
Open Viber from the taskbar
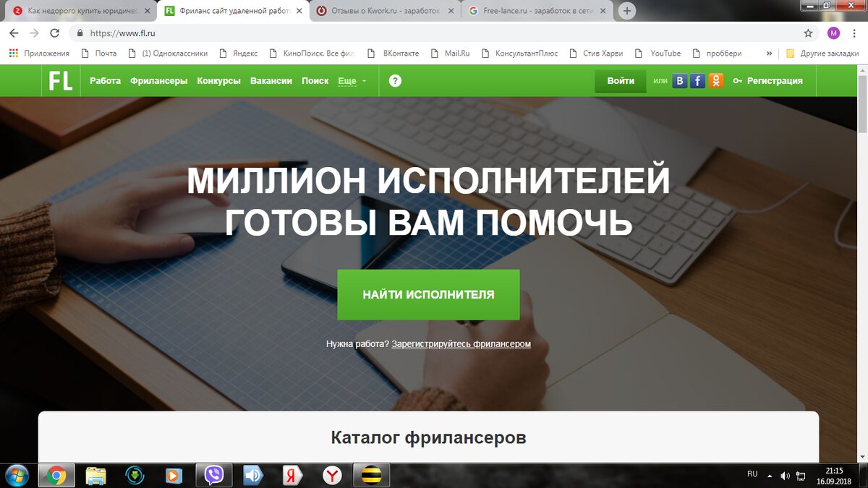tap(213, 475)
